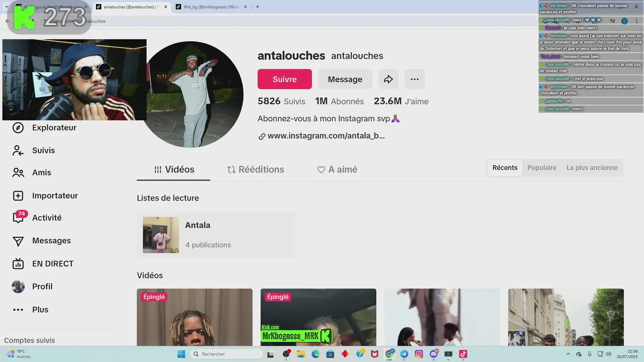Click the Listes de lecture heading
Screen dimensions: 644x362
(x=168, y=198)
